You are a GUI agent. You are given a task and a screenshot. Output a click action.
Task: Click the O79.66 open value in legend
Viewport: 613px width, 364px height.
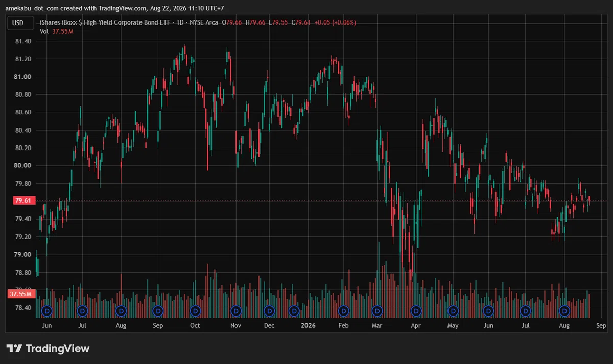232,22
